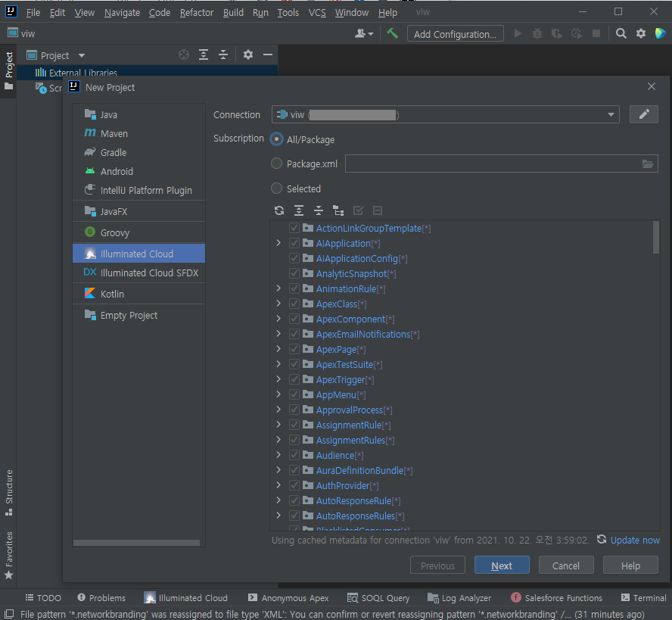
Task: Toggle AIApplication checkbox
Action: (x=294, y=243)
